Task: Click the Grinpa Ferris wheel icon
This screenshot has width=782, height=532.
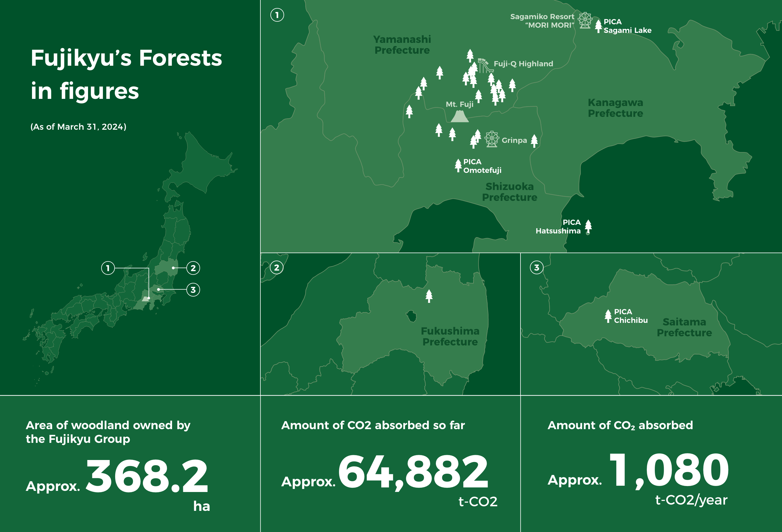Action: pyautogui.click(x=492, y=139)
